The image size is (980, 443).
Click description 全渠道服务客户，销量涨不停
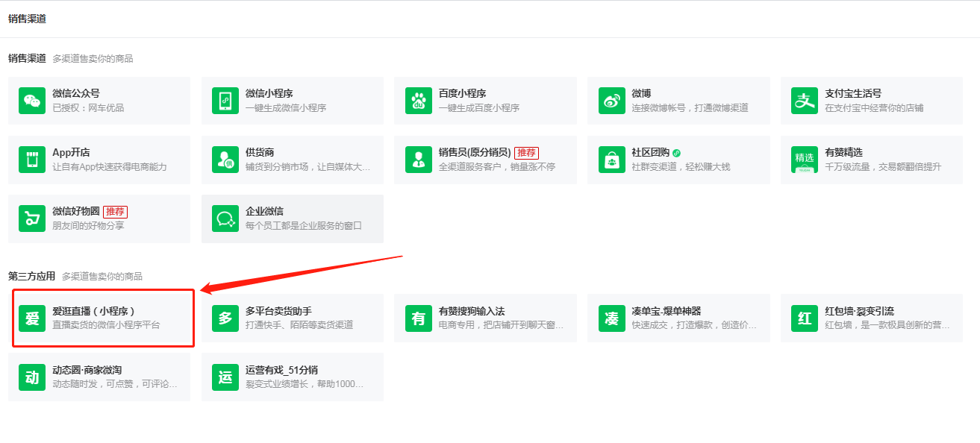pos(497,167)
